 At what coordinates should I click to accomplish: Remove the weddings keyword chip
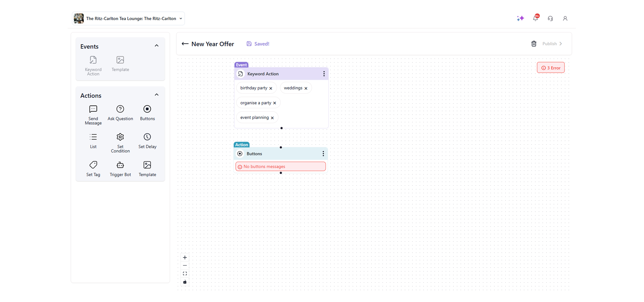tap(306, 88)
